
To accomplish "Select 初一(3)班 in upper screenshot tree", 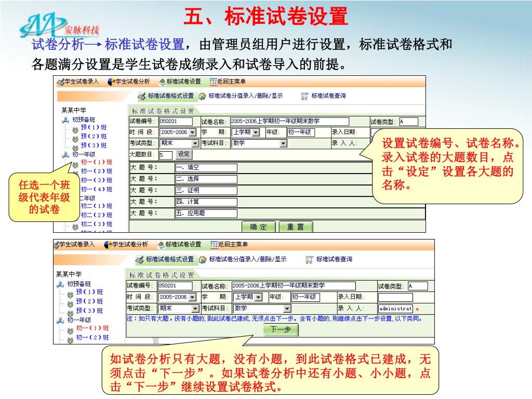I will pyautogui.click(x=96, y=180).
